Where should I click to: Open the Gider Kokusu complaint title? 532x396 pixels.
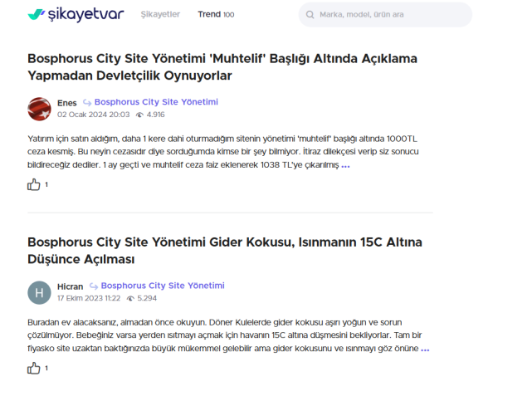tap(224, 251)
